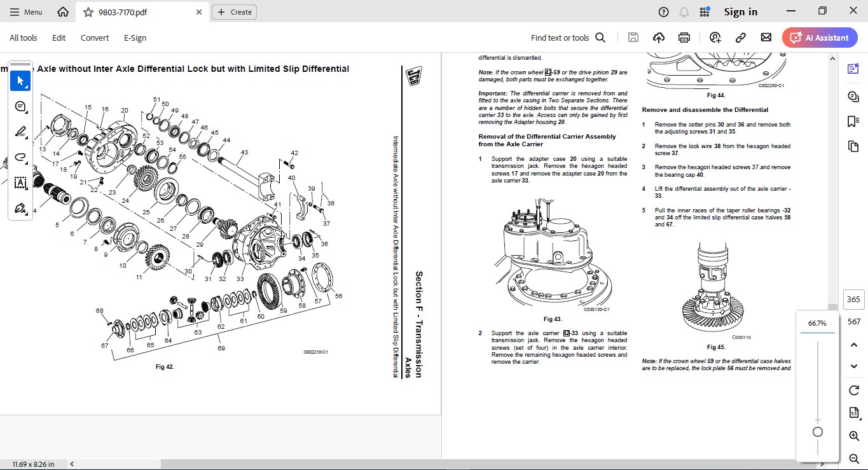Open the Bookmarks panel in right sidebar

click(853, 121)
